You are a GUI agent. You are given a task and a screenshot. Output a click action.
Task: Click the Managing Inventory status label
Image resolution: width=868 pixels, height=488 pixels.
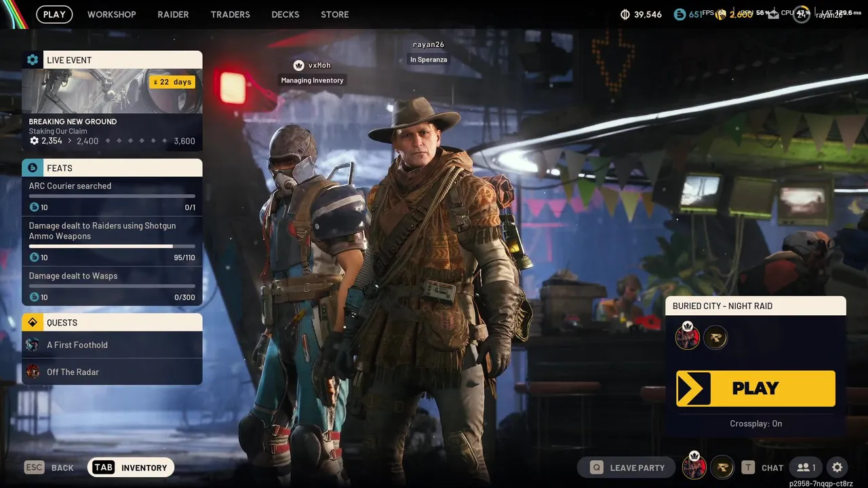(313, 80)
